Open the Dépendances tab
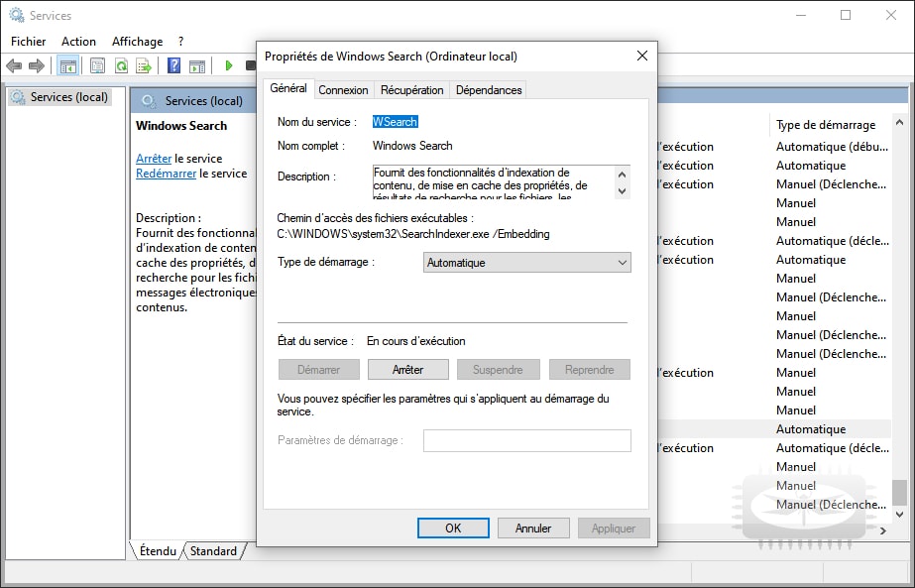Image resolution: width=915 pixels, height=588 pixels. coord(489,90)
